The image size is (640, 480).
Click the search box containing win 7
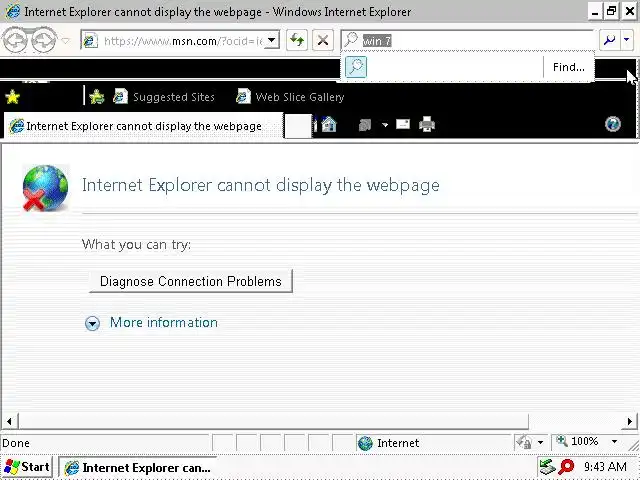(468, 40)
